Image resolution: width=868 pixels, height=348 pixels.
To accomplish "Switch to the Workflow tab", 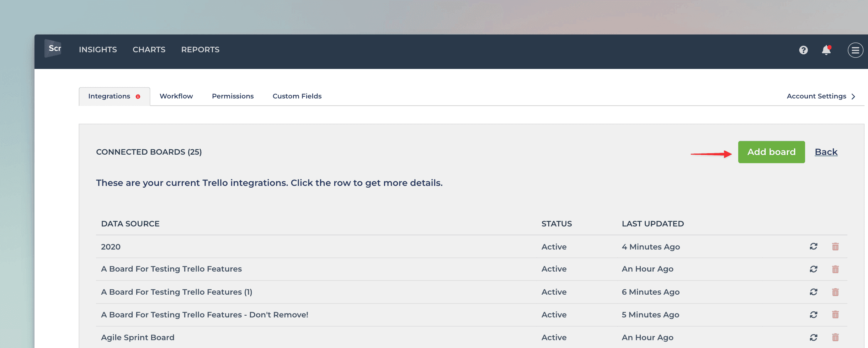I will 176,96.
